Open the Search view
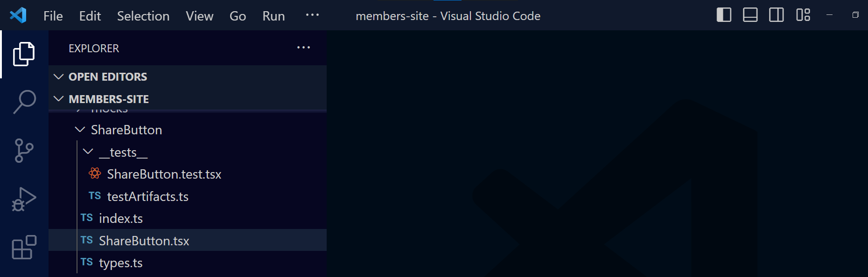Screen dimensions: 868x277 coord(24,102)
